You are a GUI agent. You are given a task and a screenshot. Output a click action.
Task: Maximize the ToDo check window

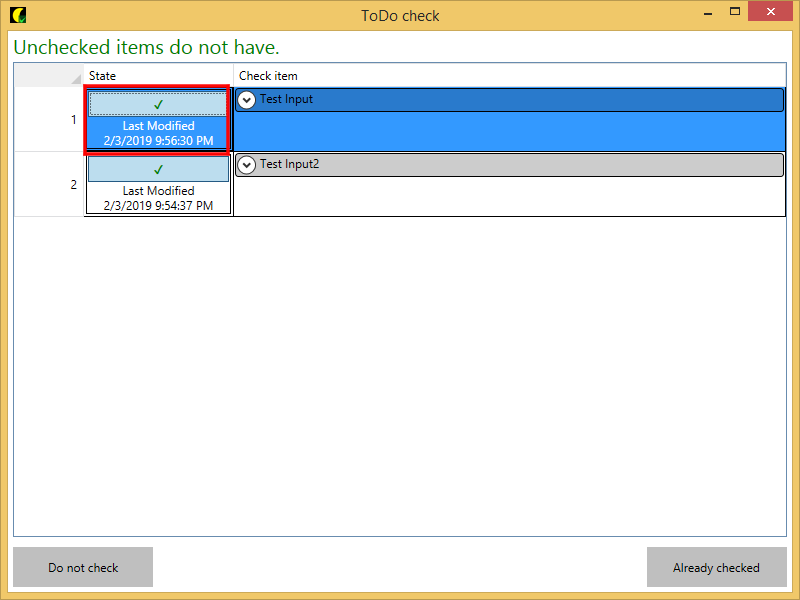(735, 14)
